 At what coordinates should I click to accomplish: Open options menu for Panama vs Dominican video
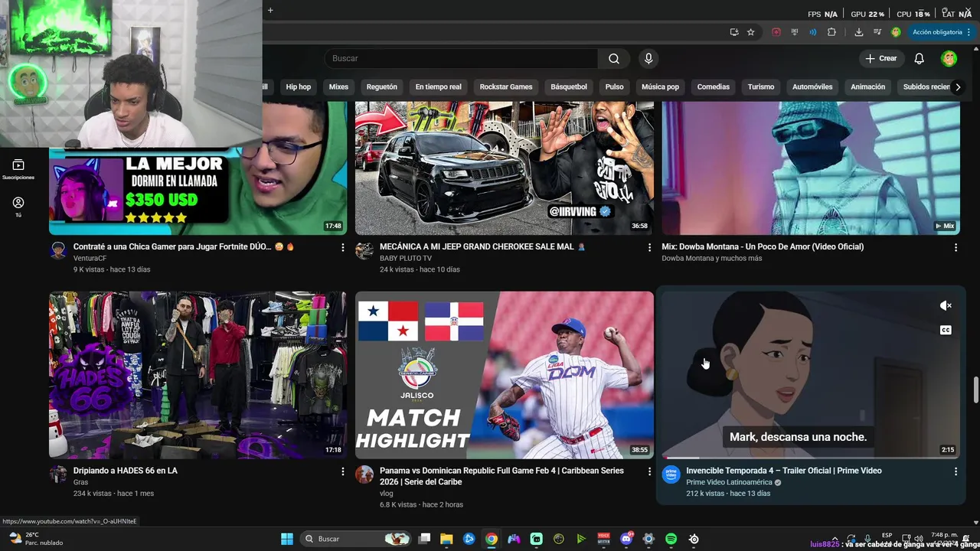pyautogui.click(x=649, y=471)
